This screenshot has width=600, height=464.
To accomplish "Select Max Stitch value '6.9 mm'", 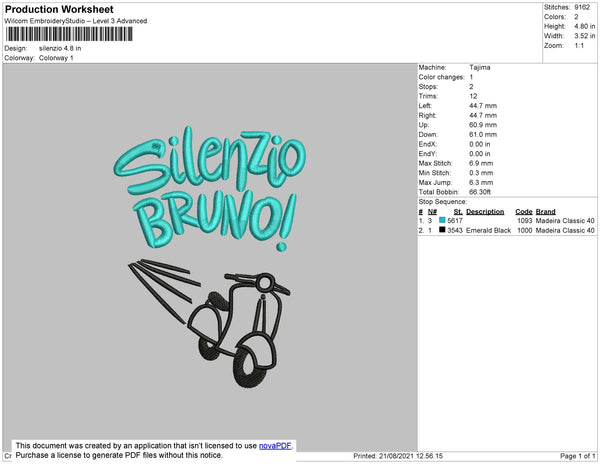I will click(481, 163).
